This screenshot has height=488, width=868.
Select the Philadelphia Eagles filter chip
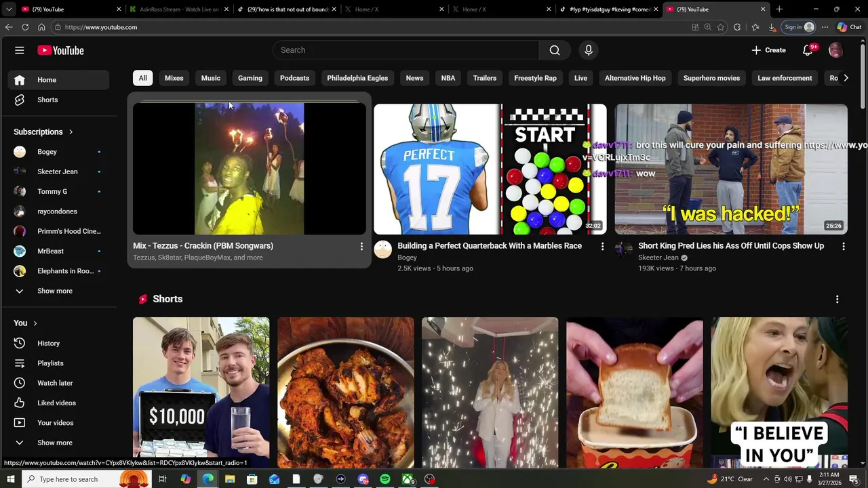point(357,78)
